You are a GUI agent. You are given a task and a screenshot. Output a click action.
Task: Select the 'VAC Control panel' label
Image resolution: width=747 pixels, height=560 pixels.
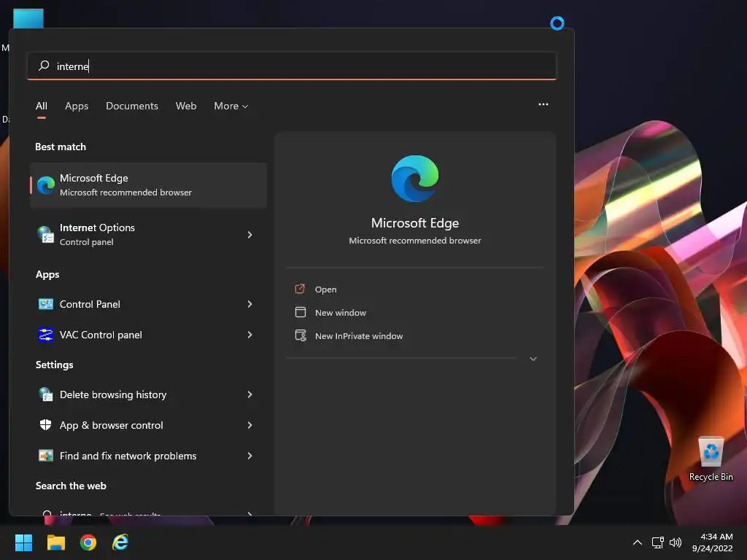pyautogui.click(x=101, y=335)
